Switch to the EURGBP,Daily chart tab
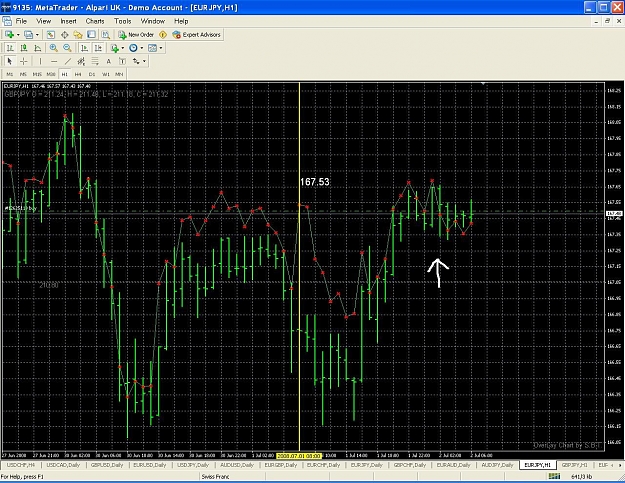 (281, 465)
